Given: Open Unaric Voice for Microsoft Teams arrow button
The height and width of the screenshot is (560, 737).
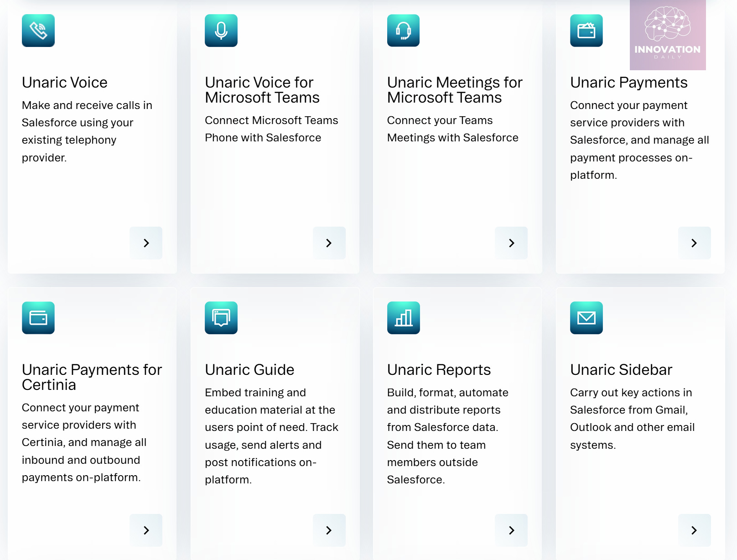Looking at the screenshot, I should (x=329, y=243).
